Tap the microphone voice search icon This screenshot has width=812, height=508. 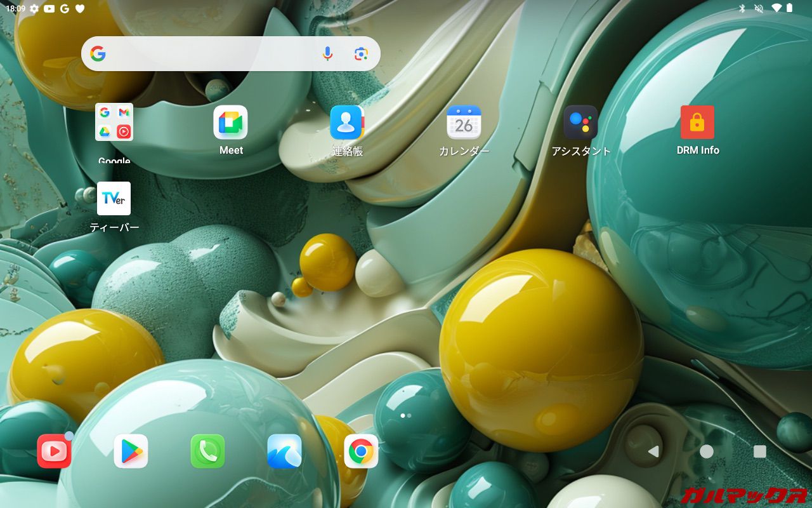tap(327, 54)
